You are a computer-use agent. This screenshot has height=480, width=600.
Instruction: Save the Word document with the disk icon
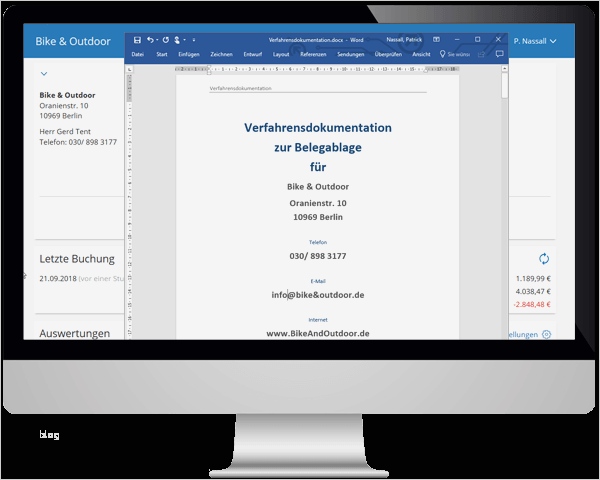tap(137, 40)
